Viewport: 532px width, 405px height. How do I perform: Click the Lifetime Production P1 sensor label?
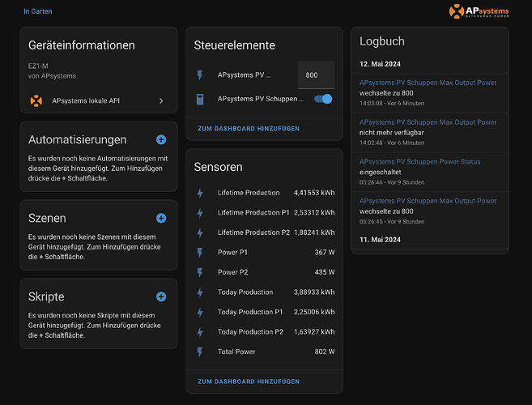pos(253,212)
